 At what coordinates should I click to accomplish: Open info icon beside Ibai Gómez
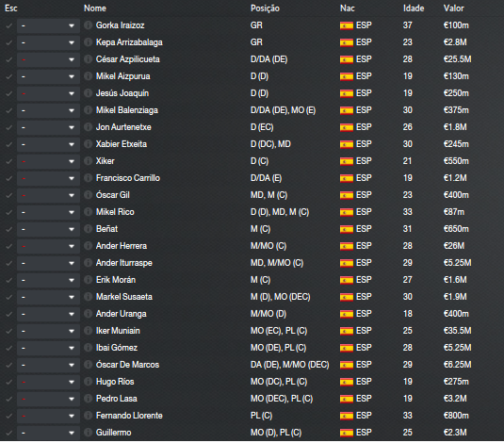coord(88,348)
